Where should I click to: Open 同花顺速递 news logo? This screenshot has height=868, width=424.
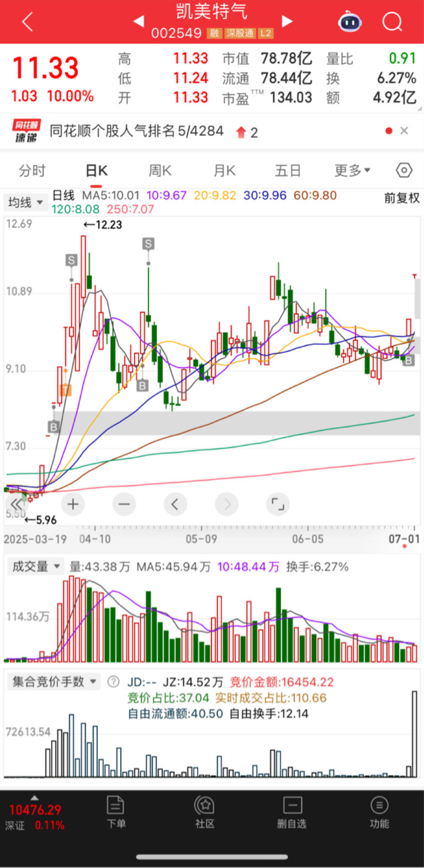click(26, 131)
